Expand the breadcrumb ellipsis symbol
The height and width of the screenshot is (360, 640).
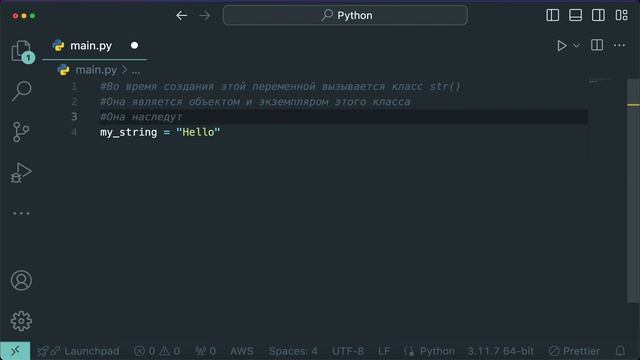click(136, 70)
